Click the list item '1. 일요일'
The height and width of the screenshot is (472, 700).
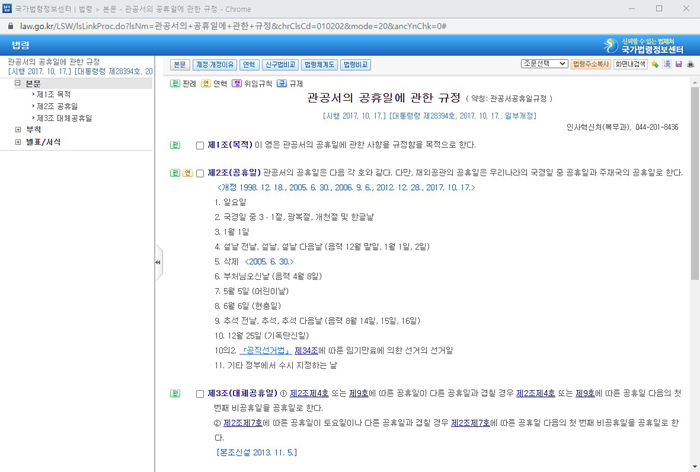tap(230, 202)
